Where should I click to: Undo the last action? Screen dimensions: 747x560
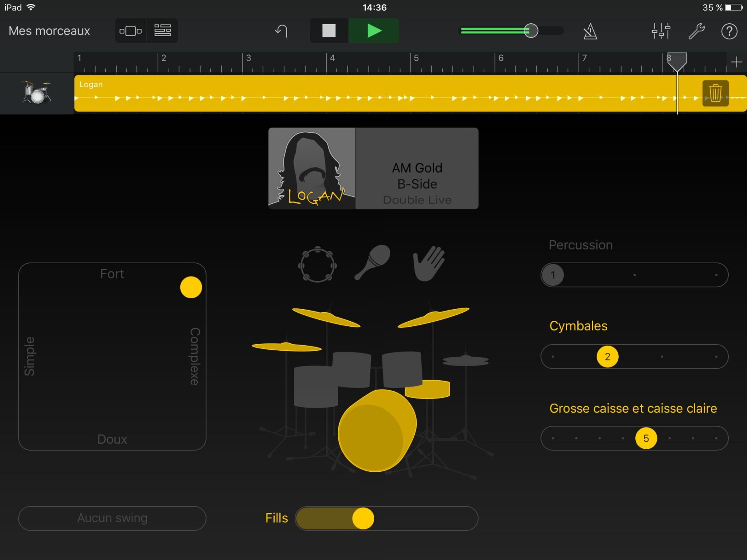[281, 31]
